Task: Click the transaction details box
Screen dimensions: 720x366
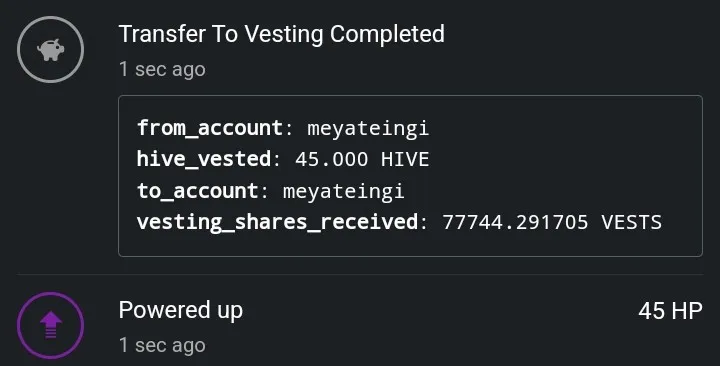Action: click(x=411, y=176)
